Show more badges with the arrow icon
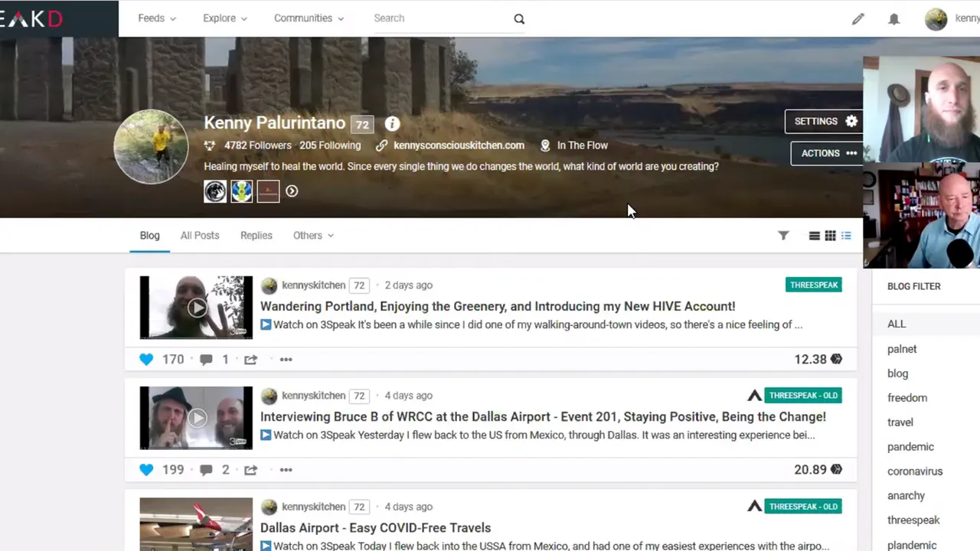The width and height of the screenshot is (980, 551). pos(292,191)
